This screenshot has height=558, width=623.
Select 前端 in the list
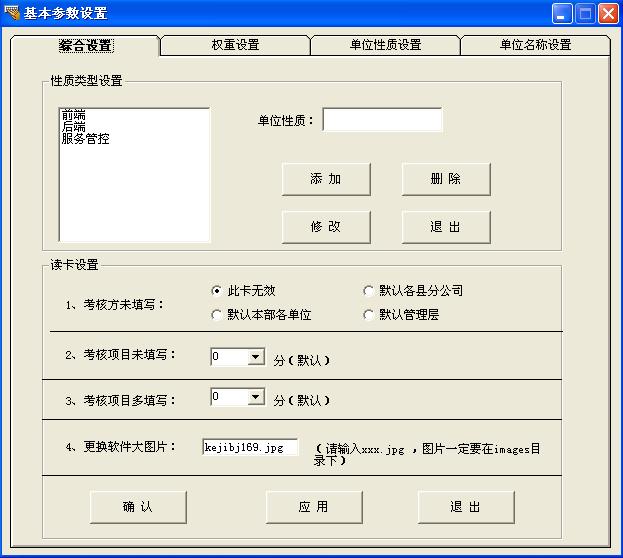[x=74, y=115]
